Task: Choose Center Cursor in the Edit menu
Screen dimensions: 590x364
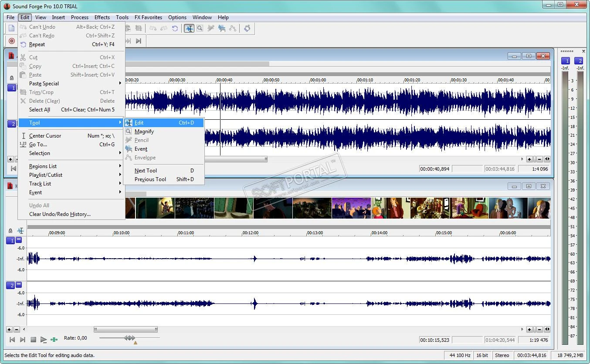Action: coord(71,136)
